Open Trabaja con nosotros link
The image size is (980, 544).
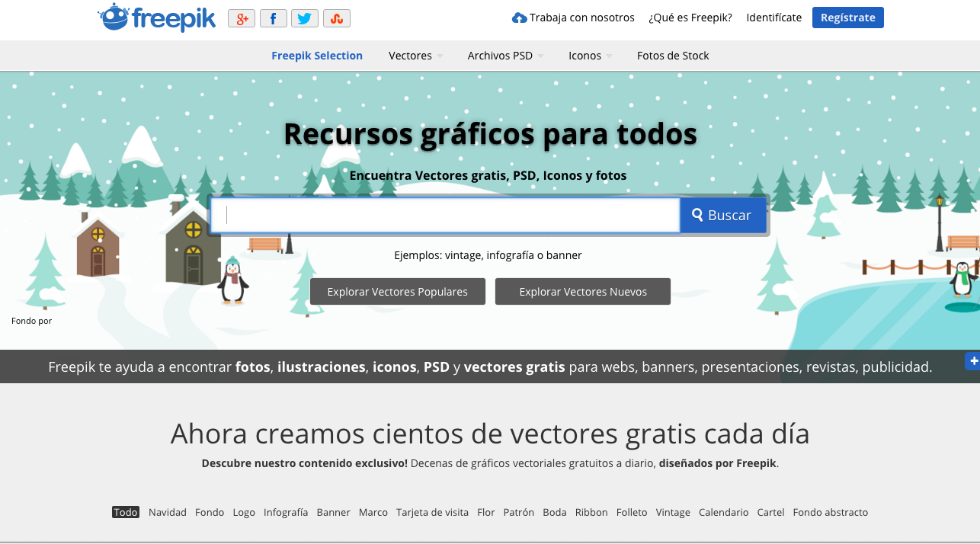573,18
